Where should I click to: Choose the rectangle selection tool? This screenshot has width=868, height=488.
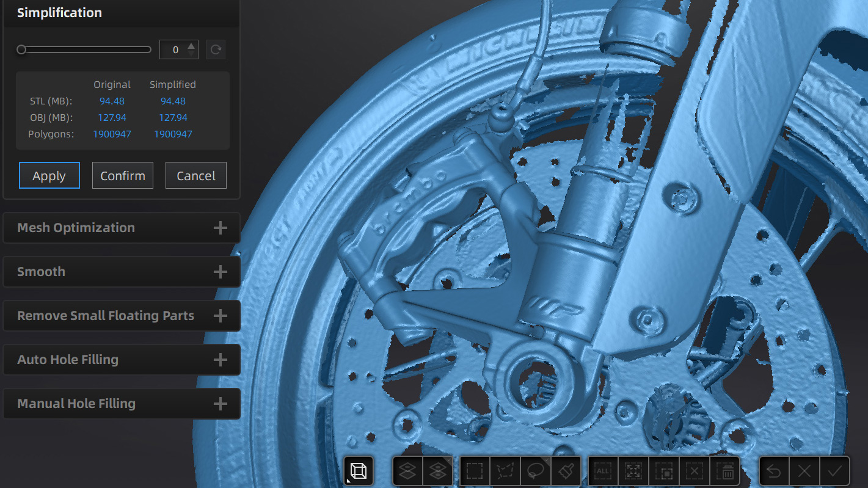tap(475, 471)
